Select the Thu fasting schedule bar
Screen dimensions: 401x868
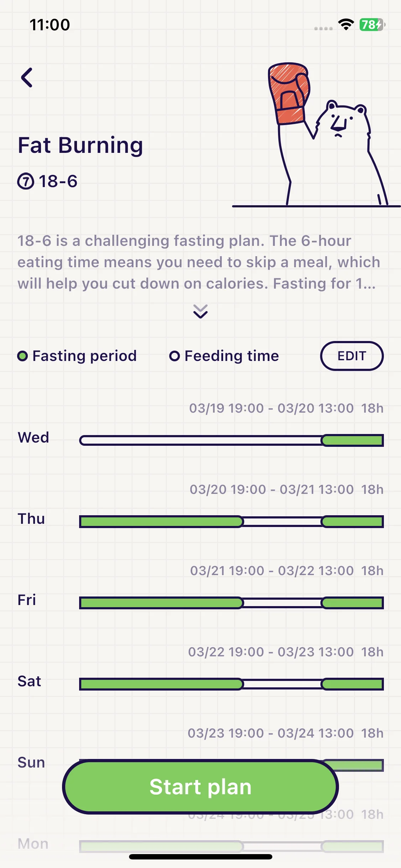coord(231,522)
